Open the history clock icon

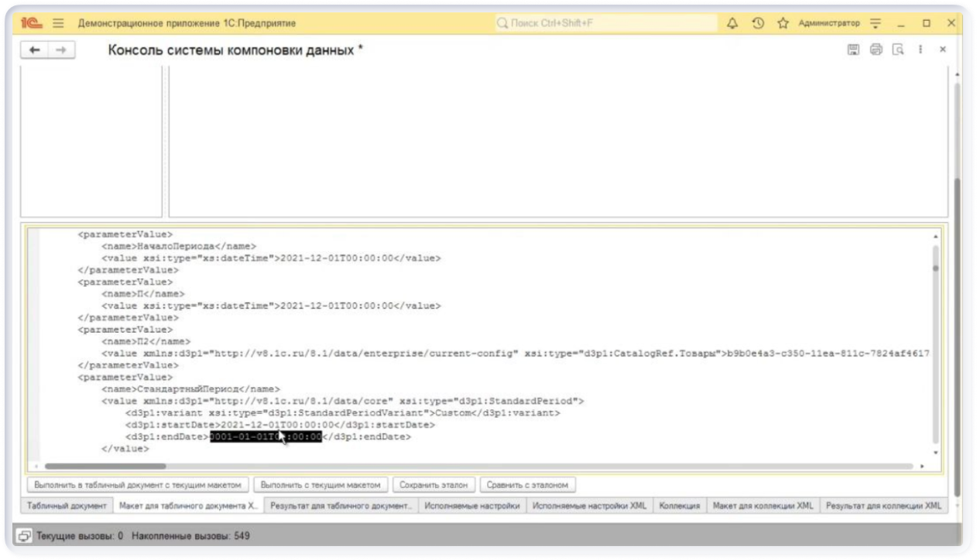pos(758,23)
